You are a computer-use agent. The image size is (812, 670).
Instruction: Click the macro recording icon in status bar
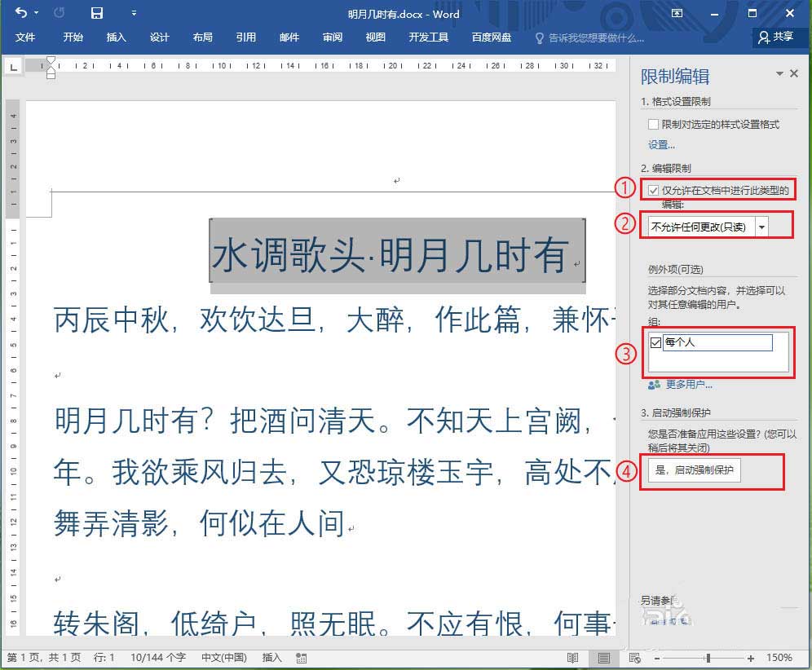[x=302, y=658]
